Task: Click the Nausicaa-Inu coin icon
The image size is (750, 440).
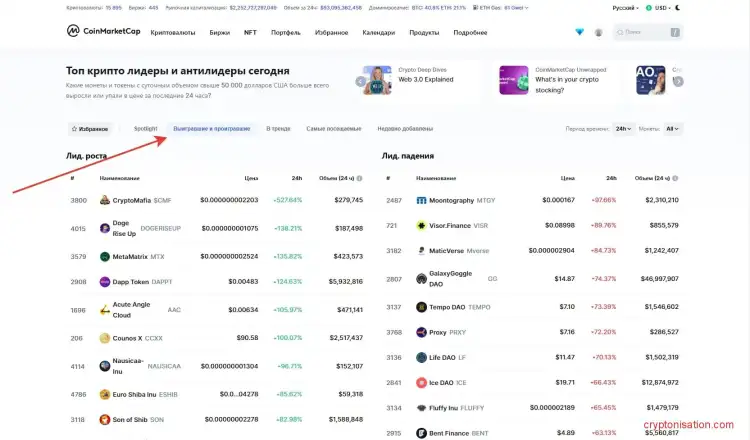Action: pos(105,366)
